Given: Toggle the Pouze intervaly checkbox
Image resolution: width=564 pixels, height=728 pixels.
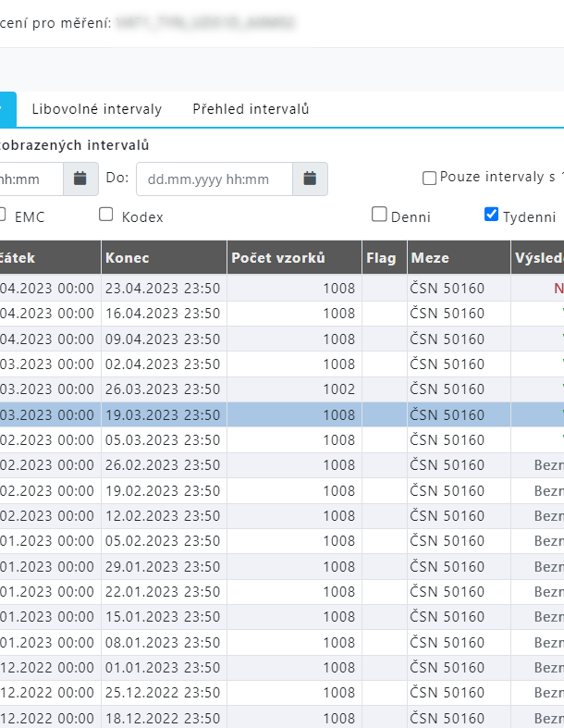Looking at the screenshot, I should [429, 179].
